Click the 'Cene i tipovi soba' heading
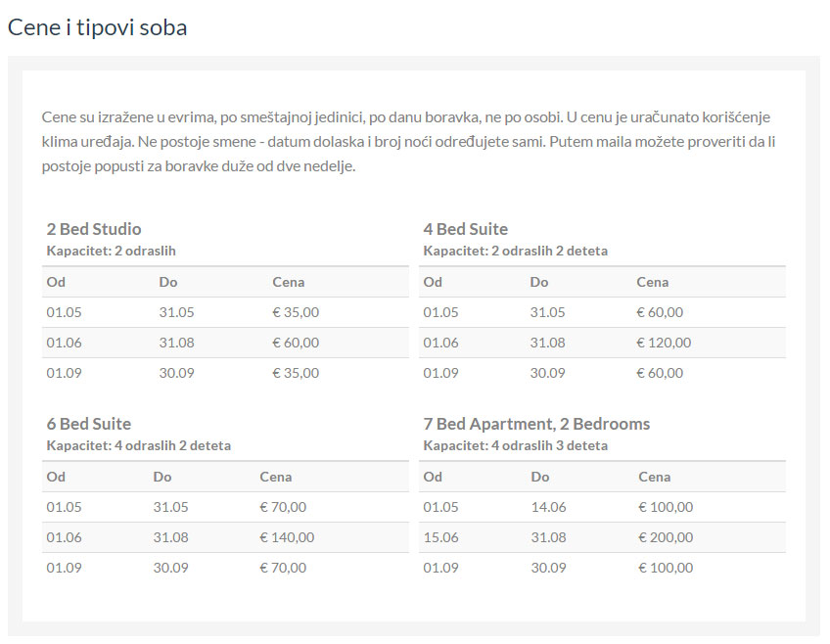This screenshot has width=830, height=644. point(97,27)
